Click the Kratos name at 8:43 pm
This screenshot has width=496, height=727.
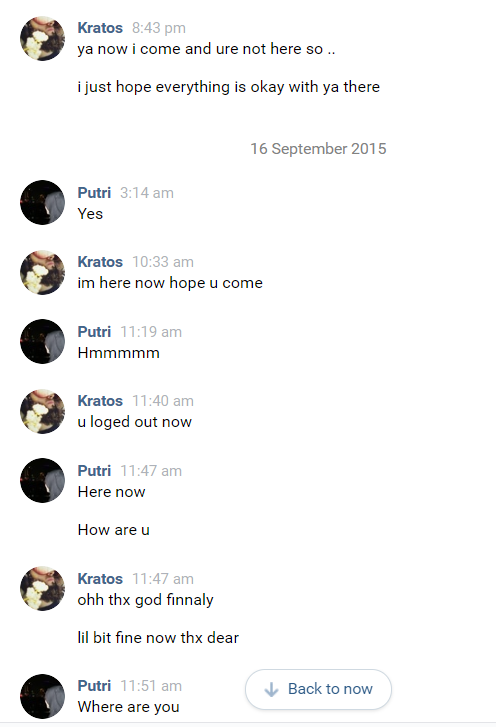[100, 28]
